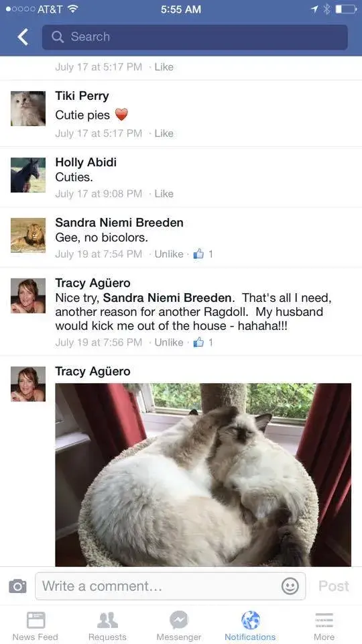The image size is (362, 644).
Task: View likes on Tracy Agüero's reply thumbs-up
Action: click(203, 342)
